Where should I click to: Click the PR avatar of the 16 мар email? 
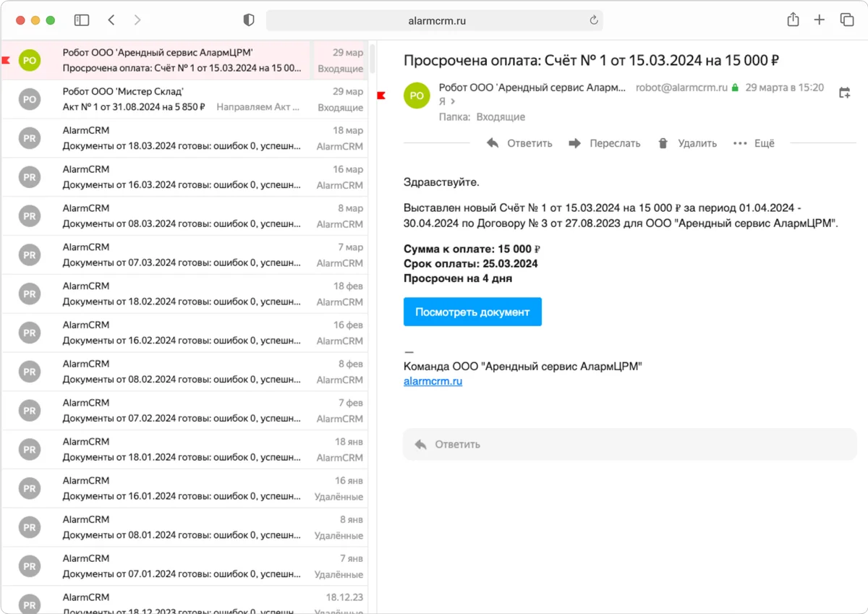tap(30, 177)
